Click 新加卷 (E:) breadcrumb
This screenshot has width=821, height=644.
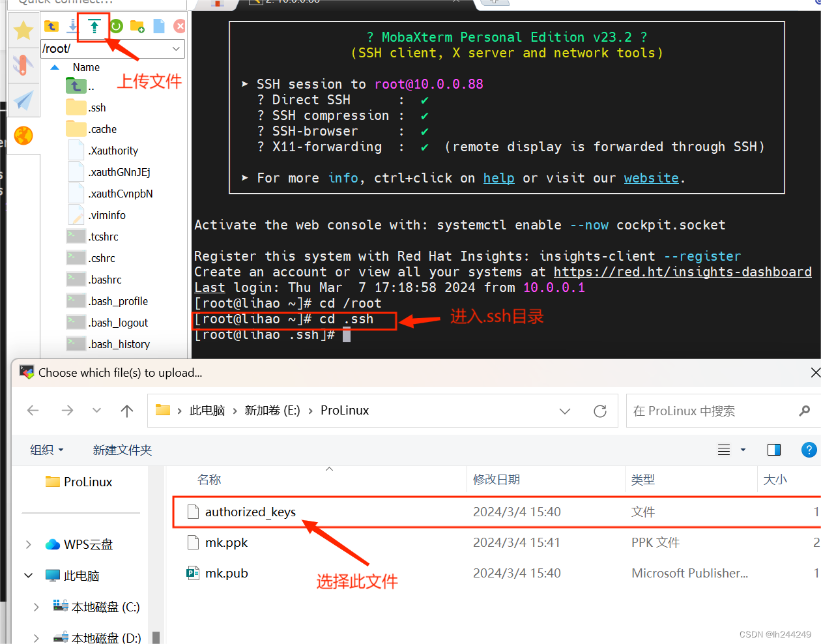point(272,411)
